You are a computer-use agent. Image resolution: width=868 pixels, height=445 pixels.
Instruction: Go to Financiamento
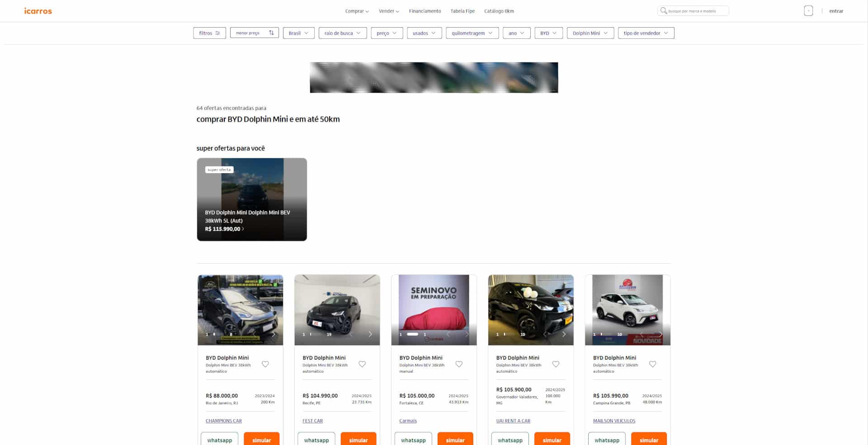click(x=425, y=11)
